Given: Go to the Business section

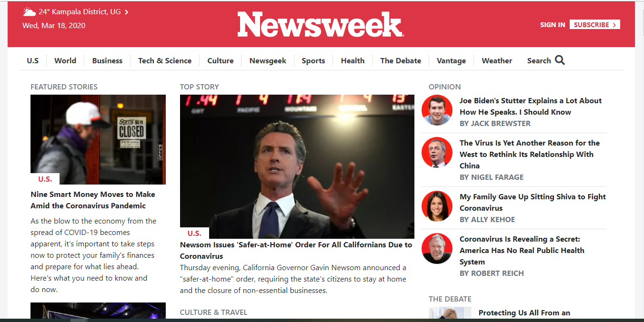Looking at the screenshot, I should click(x=107, y=60).
